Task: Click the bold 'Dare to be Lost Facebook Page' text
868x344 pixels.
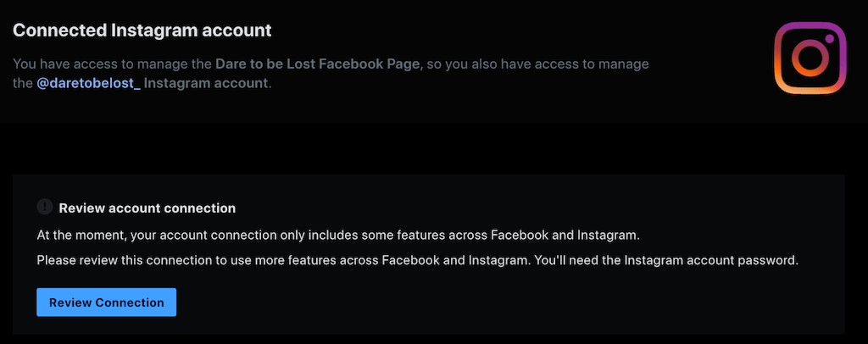Action: (x=318, y=64)
